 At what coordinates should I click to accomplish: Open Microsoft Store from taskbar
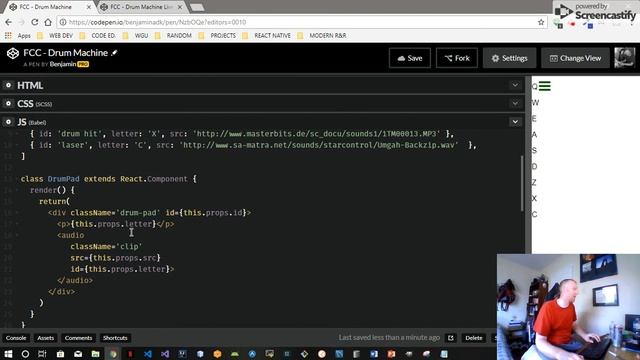pyautogui.click(x=60, y=354)
